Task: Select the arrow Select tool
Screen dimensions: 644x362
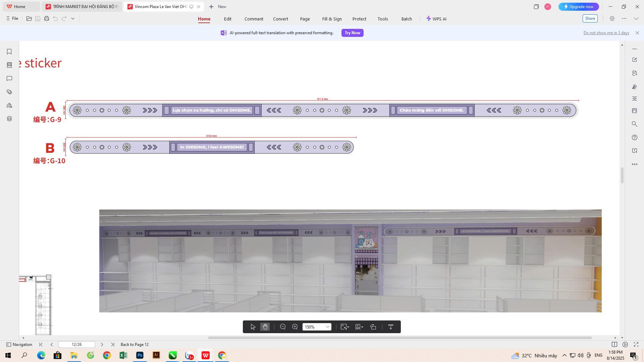Action: click(253, 327)
